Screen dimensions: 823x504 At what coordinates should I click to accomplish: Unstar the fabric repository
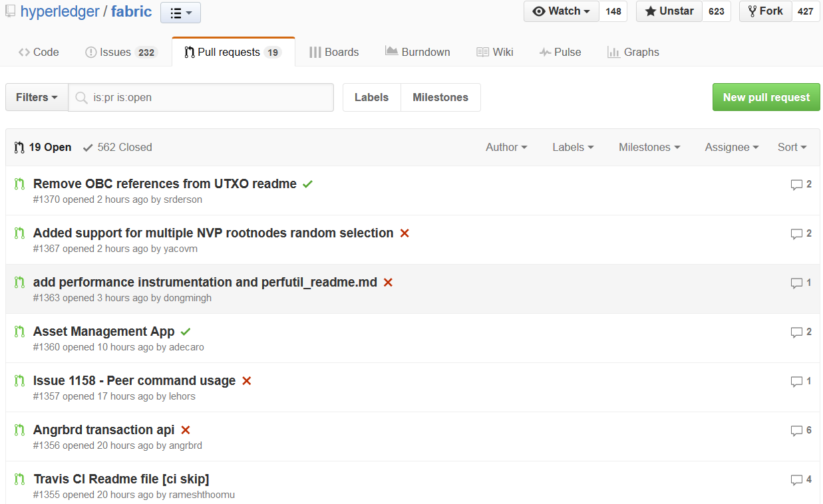669,11
